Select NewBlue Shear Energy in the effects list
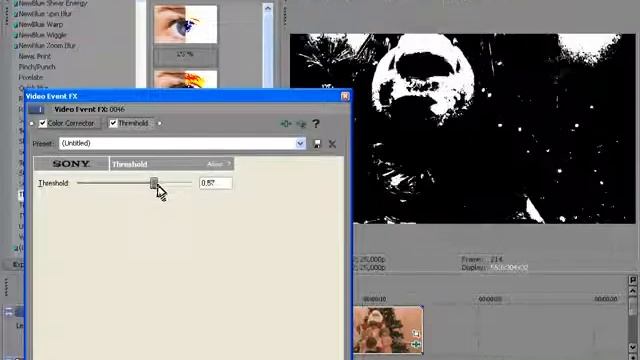The image size is (640, 360). [x=53, y=4]
